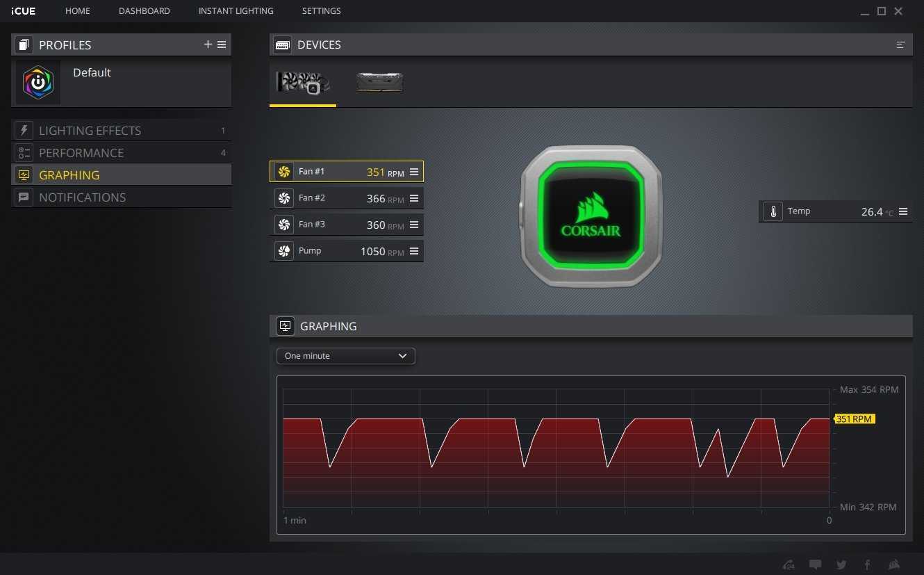Open the Twitter icon in footer

(841, 565)
